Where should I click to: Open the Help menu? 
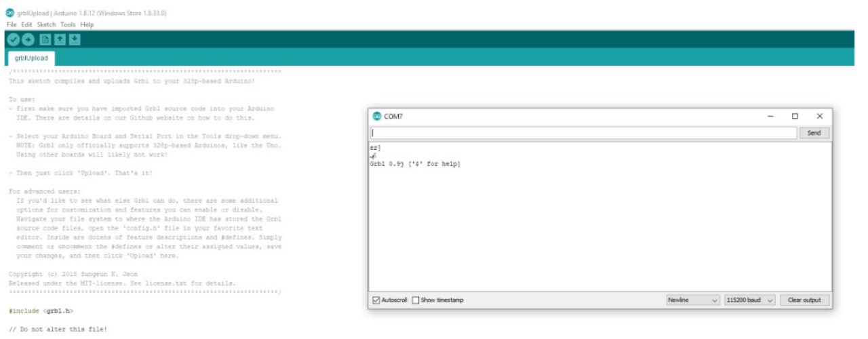click(x=87, y=24)
